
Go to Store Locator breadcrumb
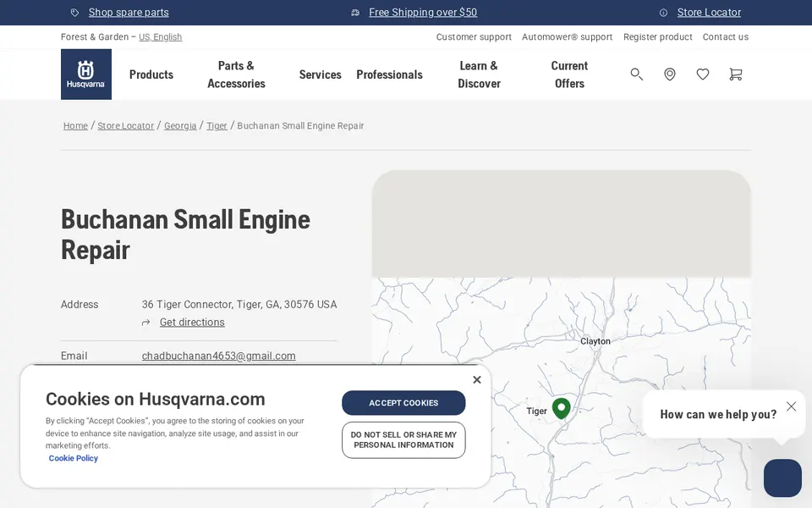tap(126, 125)
